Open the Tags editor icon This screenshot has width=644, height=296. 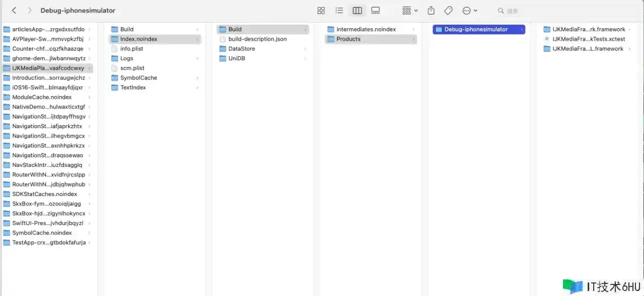pos(448,11)
